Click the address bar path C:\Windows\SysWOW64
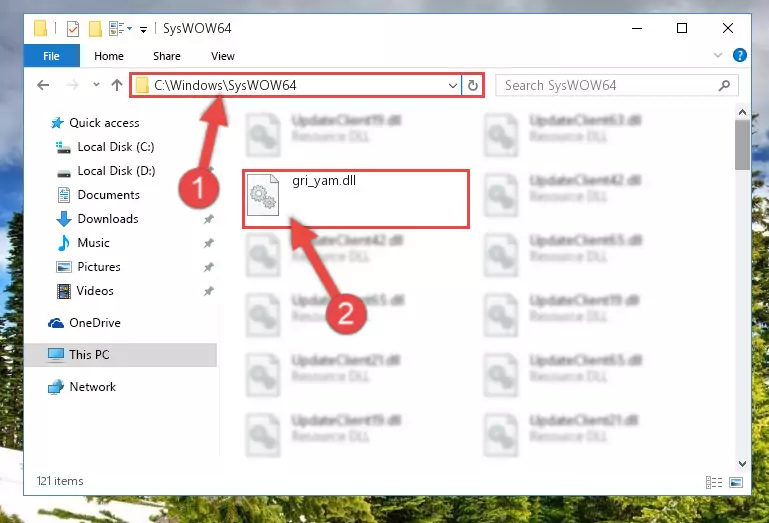 pos(225,85)
